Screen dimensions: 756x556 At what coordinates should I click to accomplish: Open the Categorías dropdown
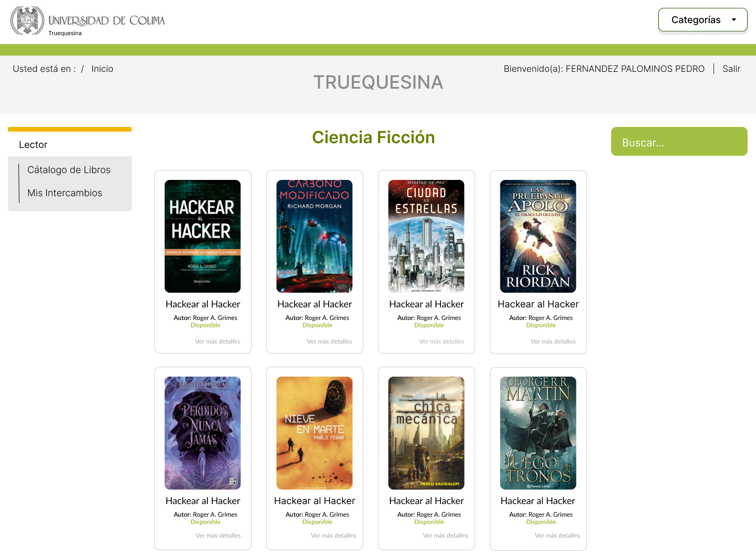point(702,20)
